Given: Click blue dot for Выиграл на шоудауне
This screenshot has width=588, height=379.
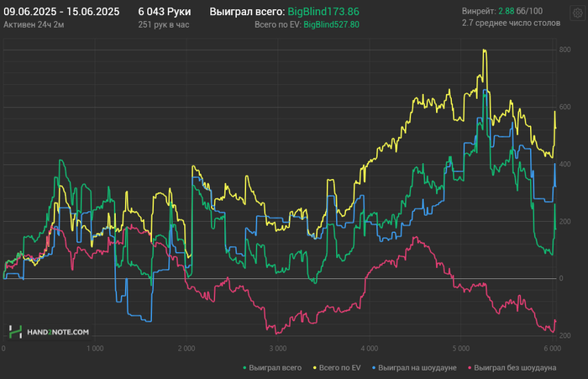Looking at the screenshot, I should 373,367.
